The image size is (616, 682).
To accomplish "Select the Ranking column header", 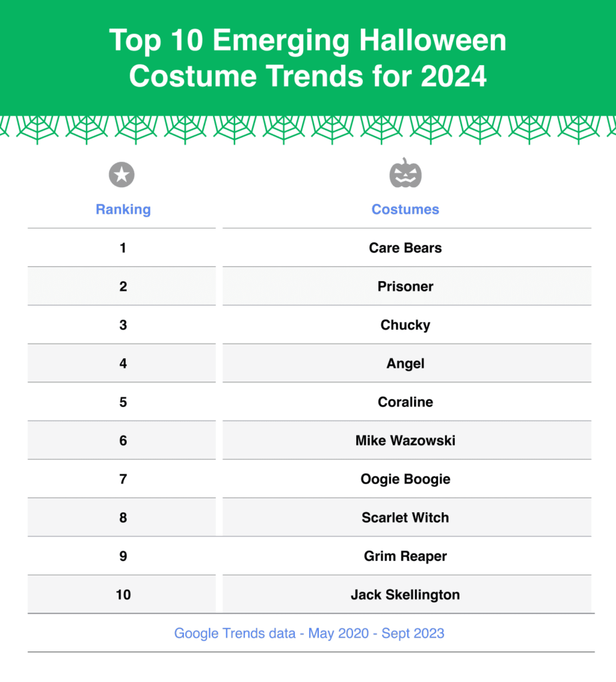I will click(x=123, y=209).
